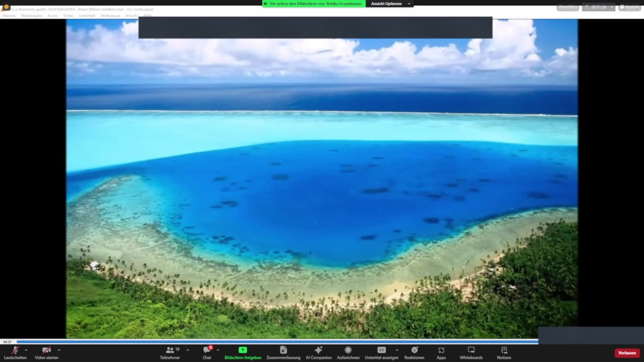Unmute microphone with Lautschalten icon
Viewport: 644px width, 362px height.
click(x=15, y=353)
